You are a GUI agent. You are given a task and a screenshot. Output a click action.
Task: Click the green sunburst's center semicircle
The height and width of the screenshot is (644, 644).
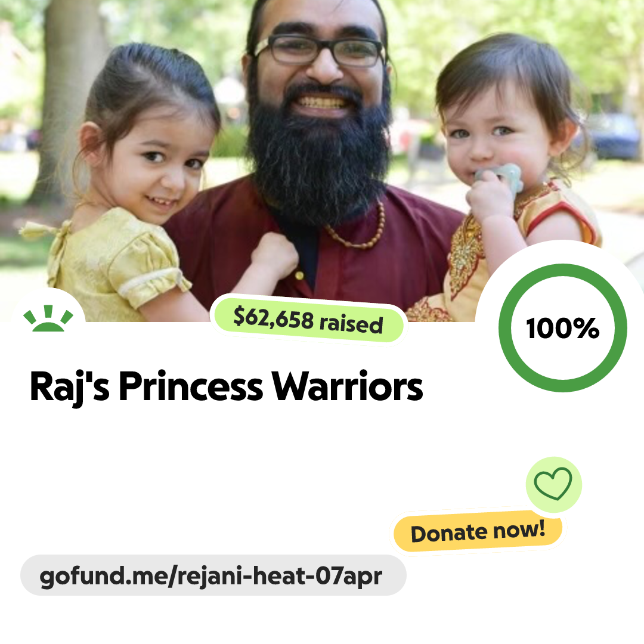(48, 327)
